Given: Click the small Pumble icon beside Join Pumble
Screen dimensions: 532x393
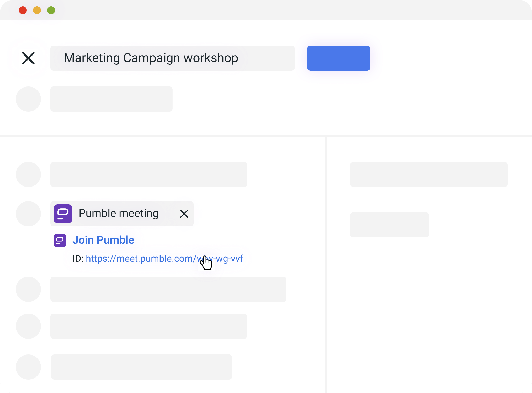Looking at the screenshot, I should pyautogui.click(x=60, y=241).
